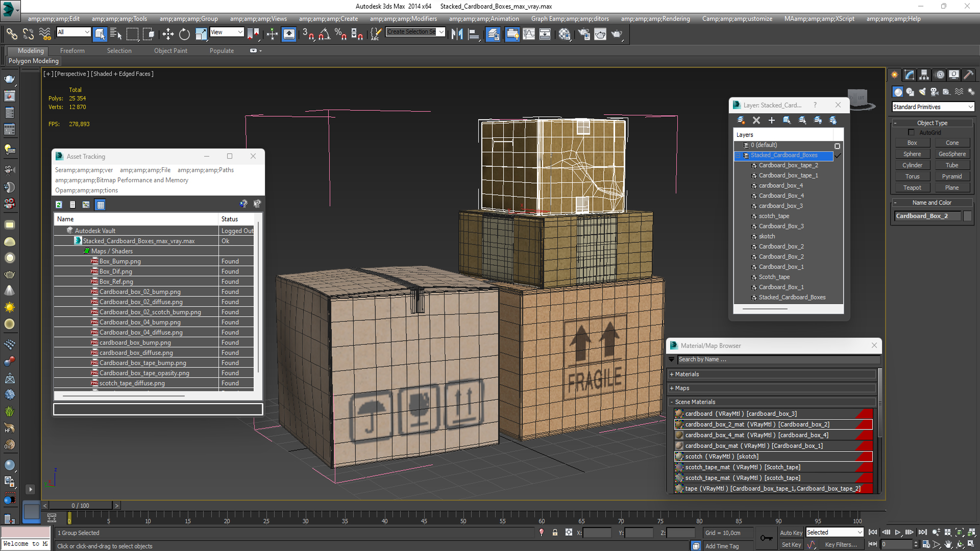980x551 pixels.
Task: Switch to the Freeform ribbon tab
Action: click(x=72, y=51)
